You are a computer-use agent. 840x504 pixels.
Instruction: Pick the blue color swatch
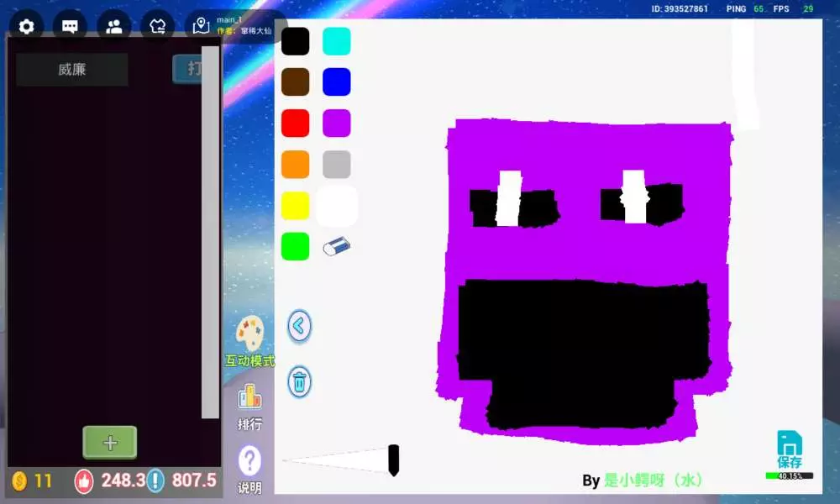click(337, 82)
